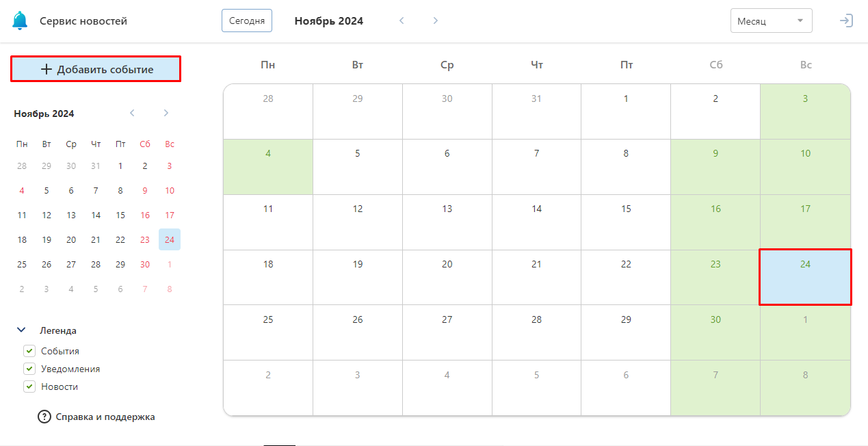The width and height of the screenshot is (868, 446).
Task: Go to previous month in main header
Action: pos(402,21)
